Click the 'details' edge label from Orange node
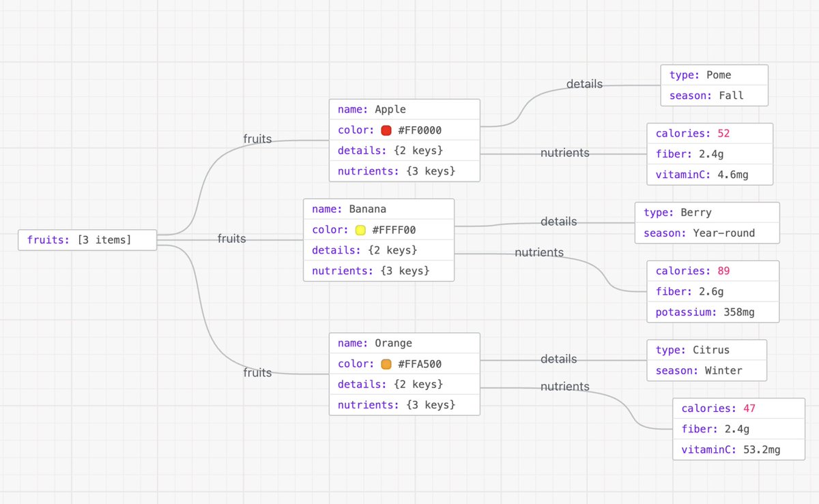The height and width of the screenshot is (504, 819). click(x=559, y=359)
